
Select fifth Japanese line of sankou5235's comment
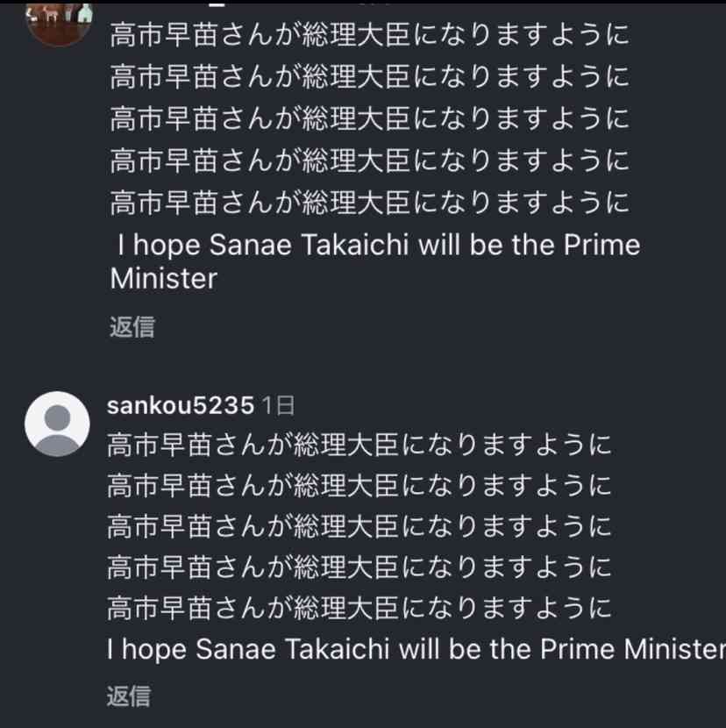359,607
